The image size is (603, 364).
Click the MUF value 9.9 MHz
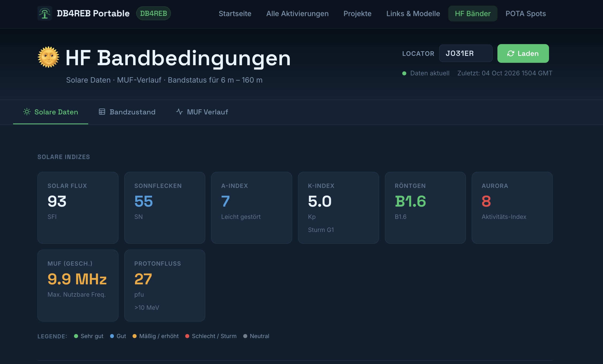[77, 279]
